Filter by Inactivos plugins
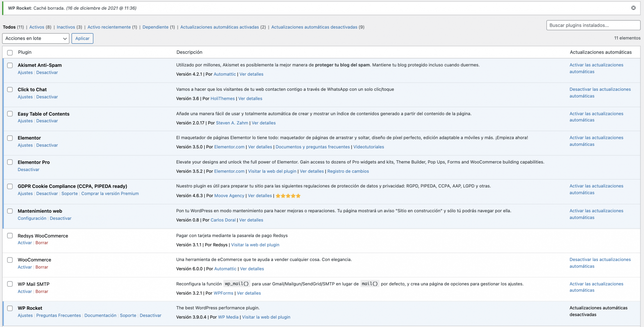This screenshot has height=327, width=644. pyautogui.click(x=66, y=27)
